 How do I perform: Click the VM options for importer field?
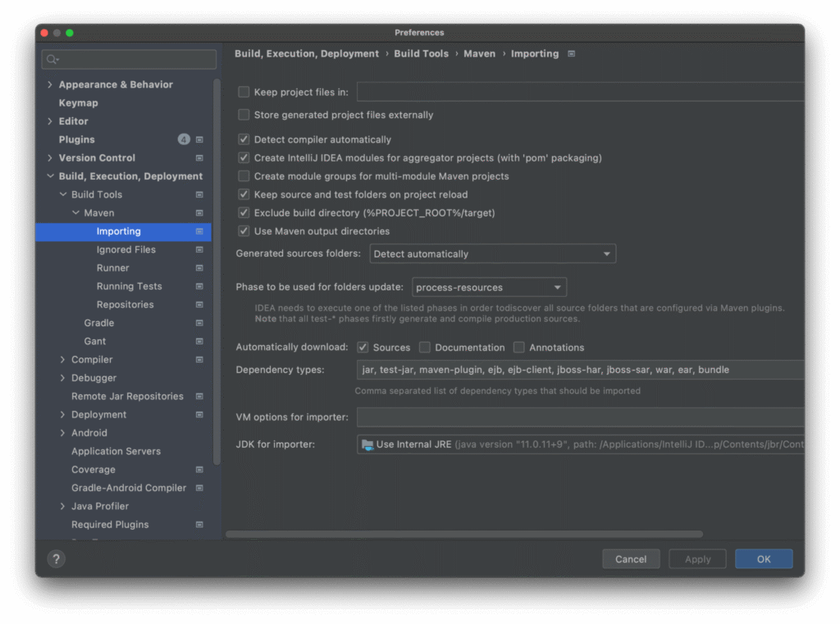pos(574,417)
